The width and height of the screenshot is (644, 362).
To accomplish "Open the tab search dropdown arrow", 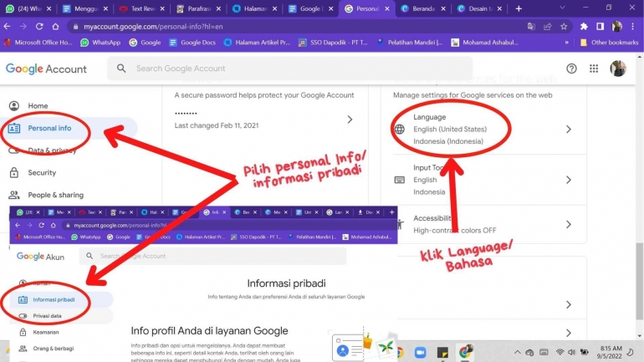I will [x=562, y=8].
